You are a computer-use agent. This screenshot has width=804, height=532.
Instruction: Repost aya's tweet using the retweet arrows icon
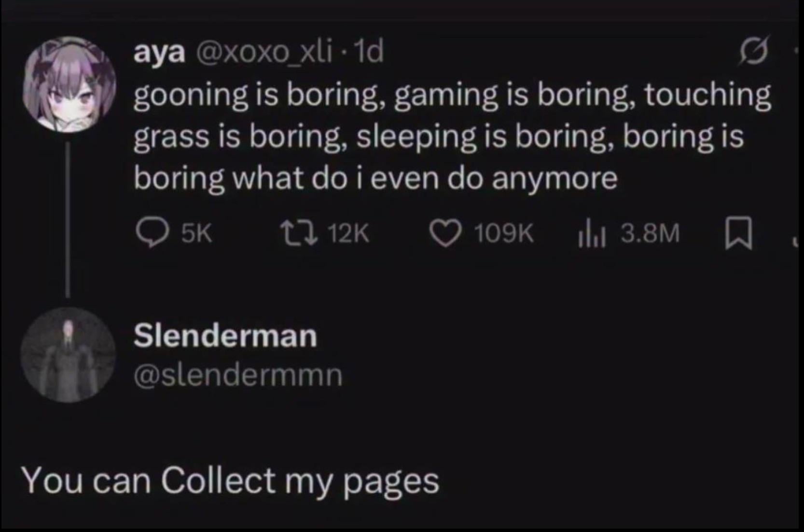point(299,234)
